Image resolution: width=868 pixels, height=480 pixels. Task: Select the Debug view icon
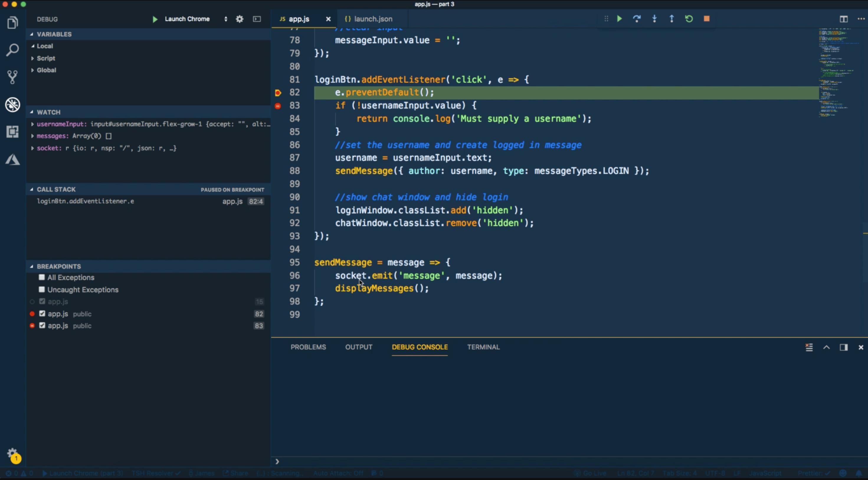tap(12, 104)
